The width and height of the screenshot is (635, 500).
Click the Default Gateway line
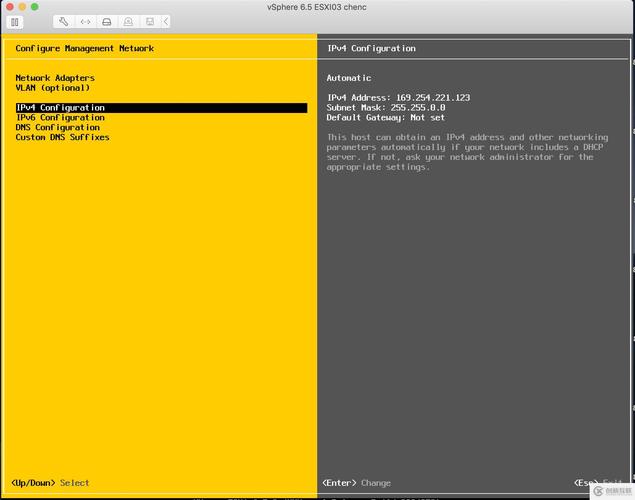point(388,118)
